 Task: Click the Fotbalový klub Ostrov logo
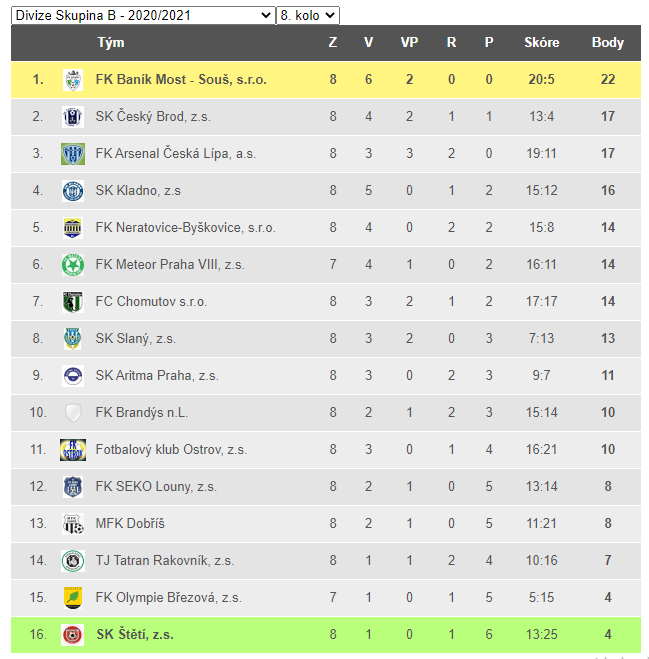72,450
